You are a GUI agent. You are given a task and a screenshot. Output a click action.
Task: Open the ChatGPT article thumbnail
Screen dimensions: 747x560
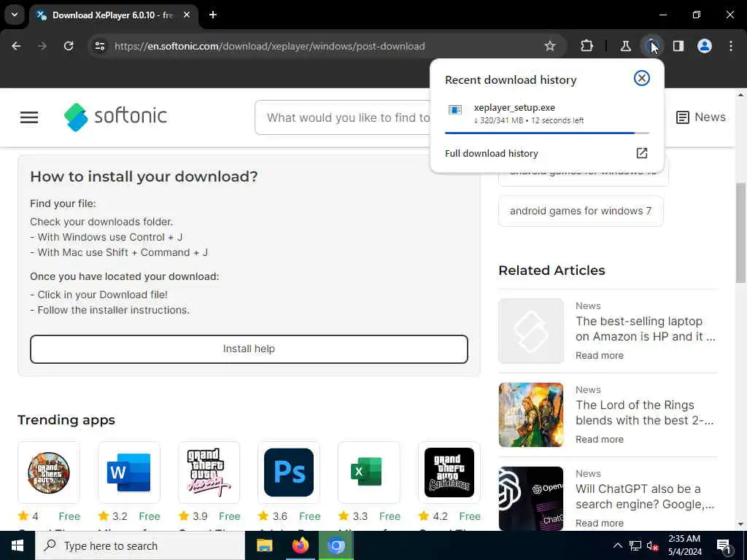click(531, 499)
